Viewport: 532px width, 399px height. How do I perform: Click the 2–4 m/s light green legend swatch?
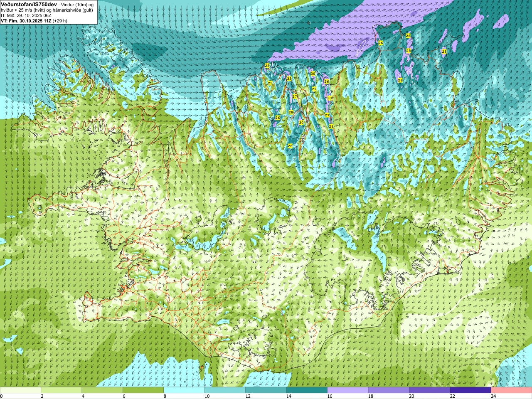point(61,390)
